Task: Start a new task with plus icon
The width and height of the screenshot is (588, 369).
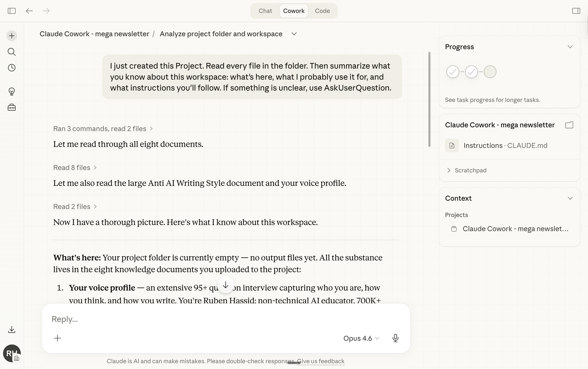Action: tap(12, 36)
